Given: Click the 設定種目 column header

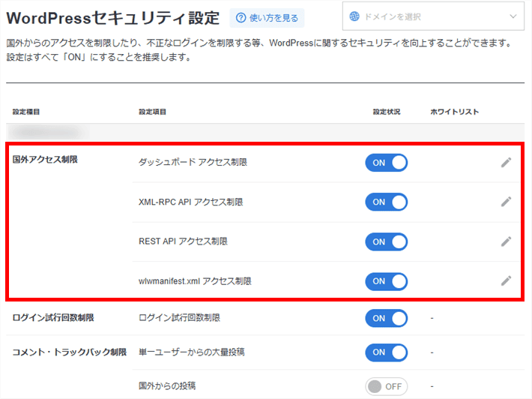Looking at the screenshot, I should coord(26,112).
